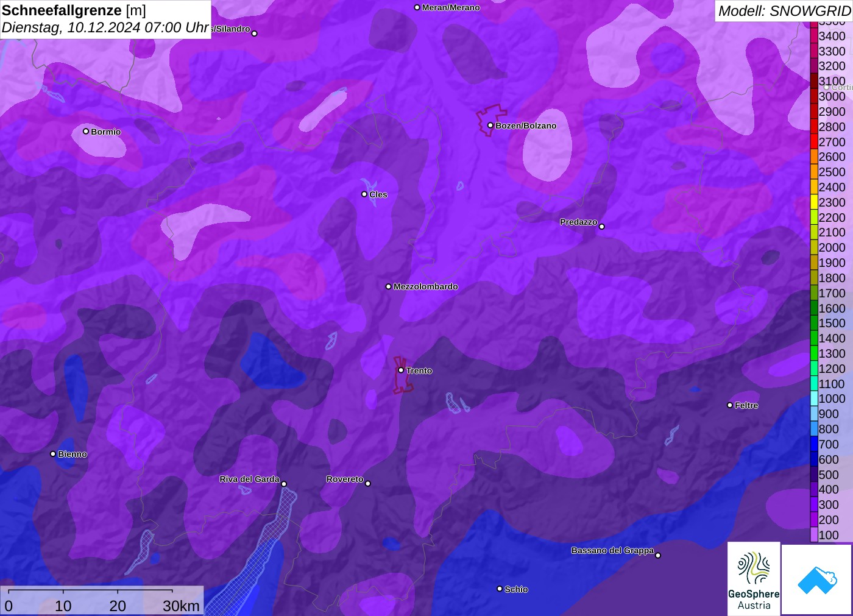853x616 pixels.
Task: Select the Silandro city marker dot
Action: click(255, 34)
